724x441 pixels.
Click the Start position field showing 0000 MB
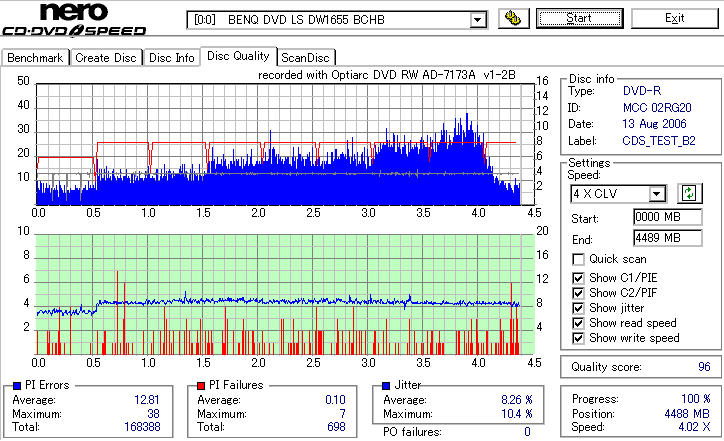pyautogui.click(x=668, y=217)
